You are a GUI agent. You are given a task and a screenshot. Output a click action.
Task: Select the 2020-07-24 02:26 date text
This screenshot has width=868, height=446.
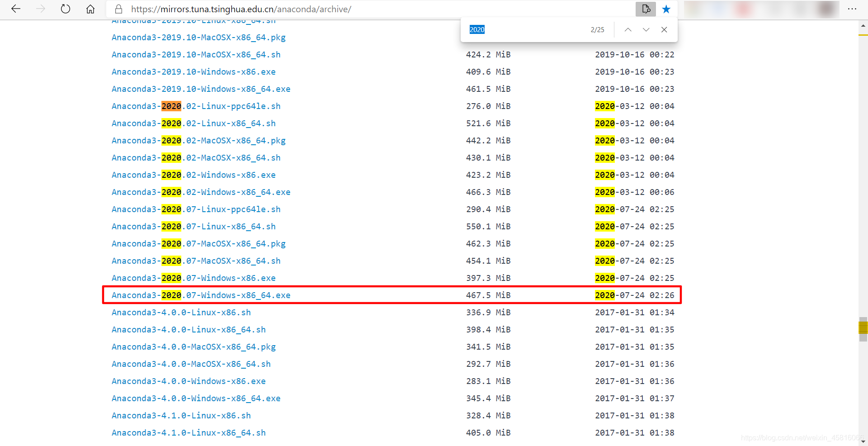[635, 295]
